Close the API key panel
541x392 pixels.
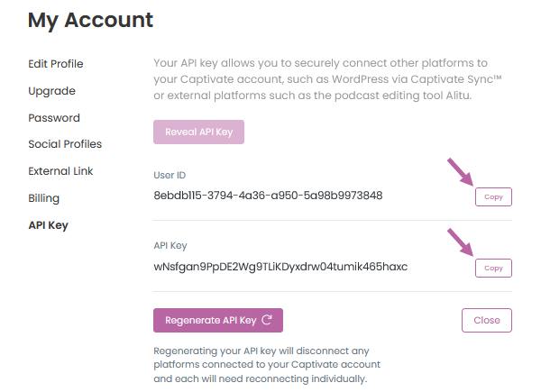tap(487, 320)
